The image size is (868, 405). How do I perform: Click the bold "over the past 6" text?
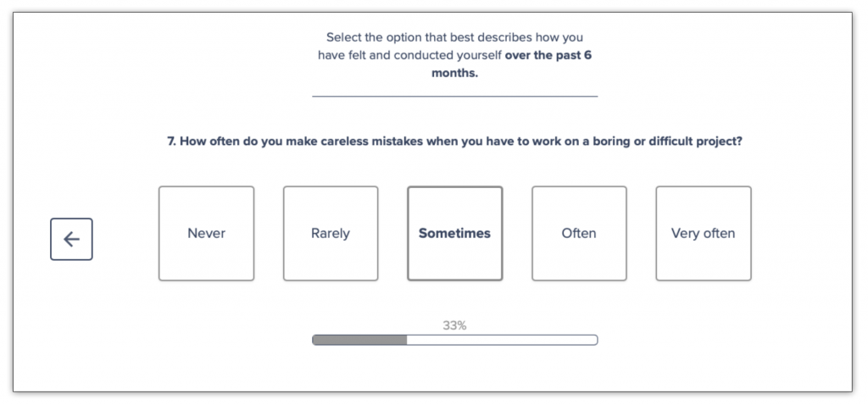coord(554,55)
